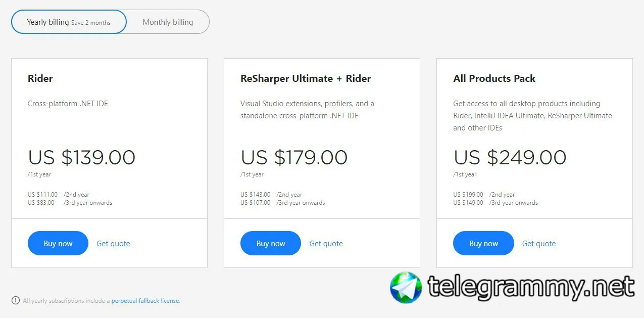644x318 pixels.
Task: Click the telegrammy.net watermark text
Action: click(x=531, y=287)
